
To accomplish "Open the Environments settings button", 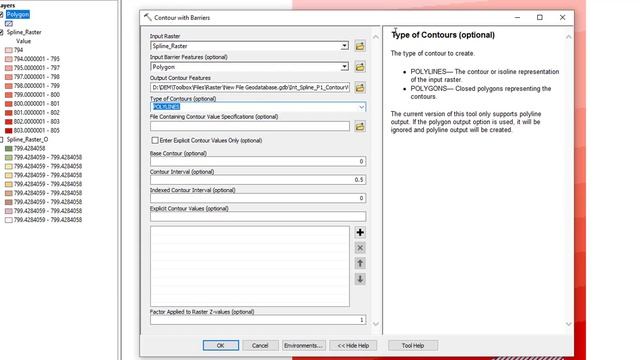I will pyautogui.click(x=303, y=345).
